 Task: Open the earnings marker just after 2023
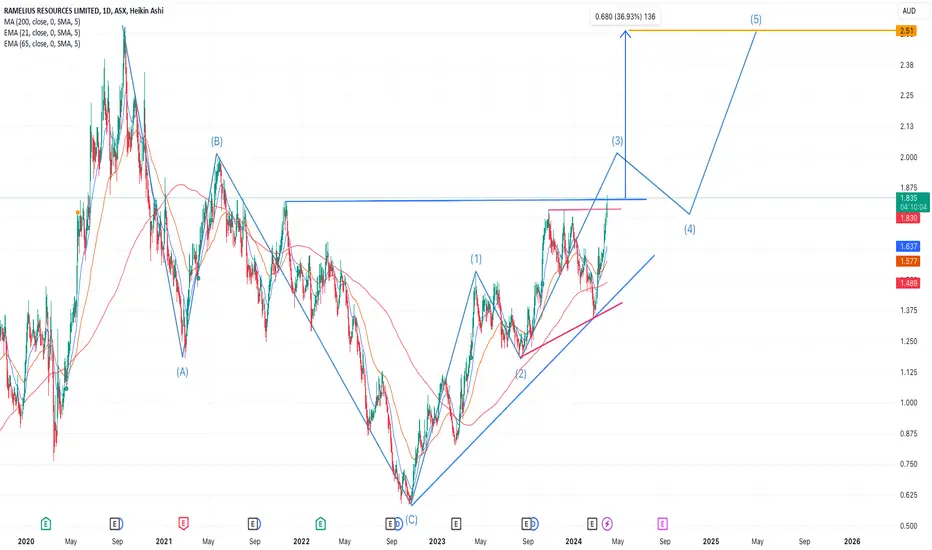tap(455, 524)
